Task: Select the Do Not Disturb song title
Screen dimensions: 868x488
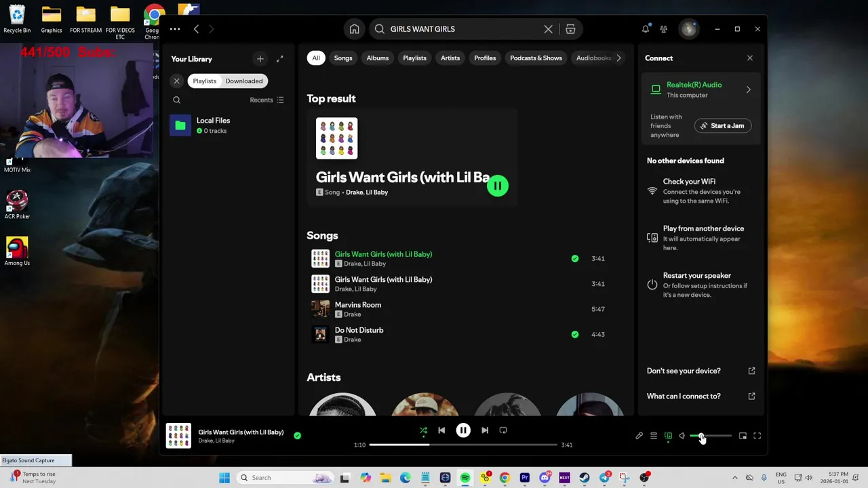Action: pos(359,330)
